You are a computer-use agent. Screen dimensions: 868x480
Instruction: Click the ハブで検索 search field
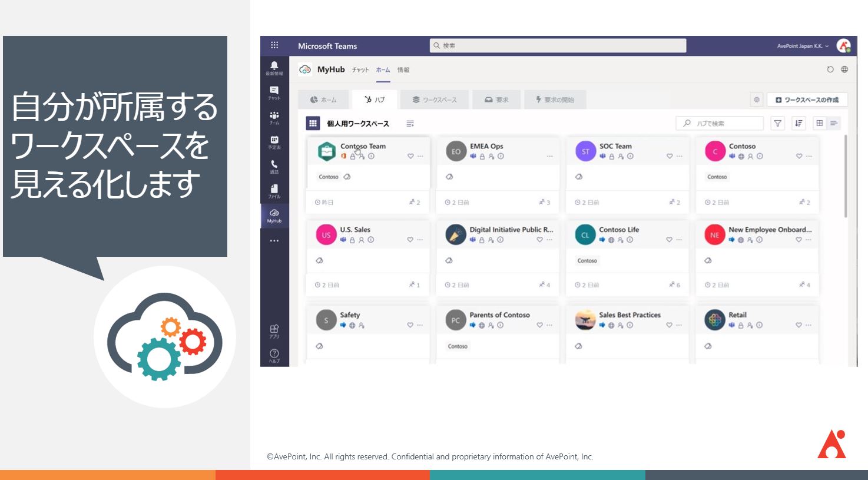(x=720, y=123)
